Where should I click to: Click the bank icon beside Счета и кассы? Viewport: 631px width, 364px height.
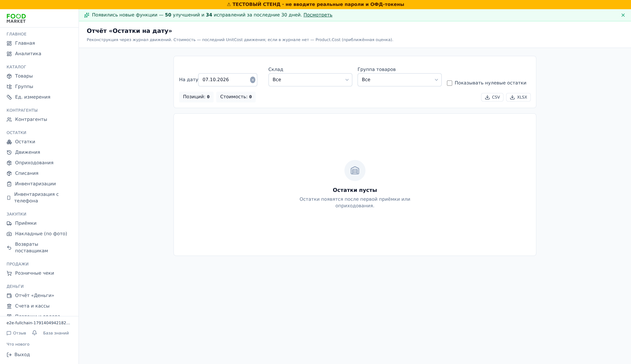[x=9, y=306]
